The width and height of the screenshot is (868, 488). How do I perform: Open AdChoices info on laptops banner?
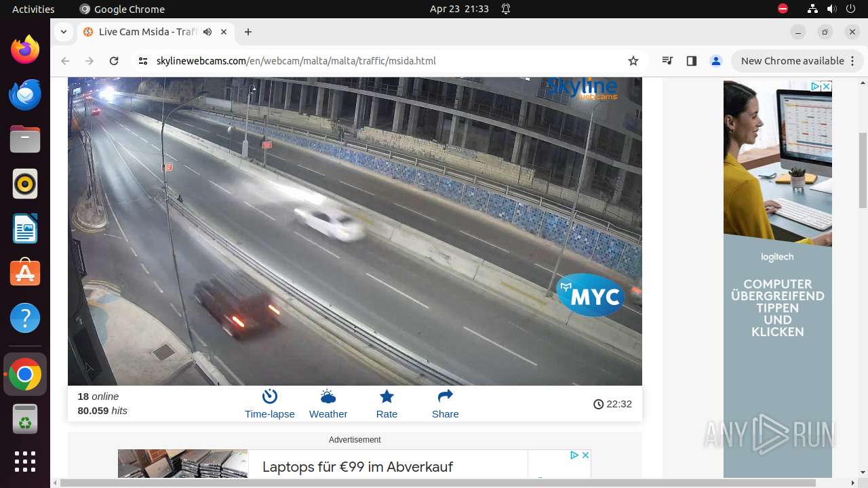point(574,455)
